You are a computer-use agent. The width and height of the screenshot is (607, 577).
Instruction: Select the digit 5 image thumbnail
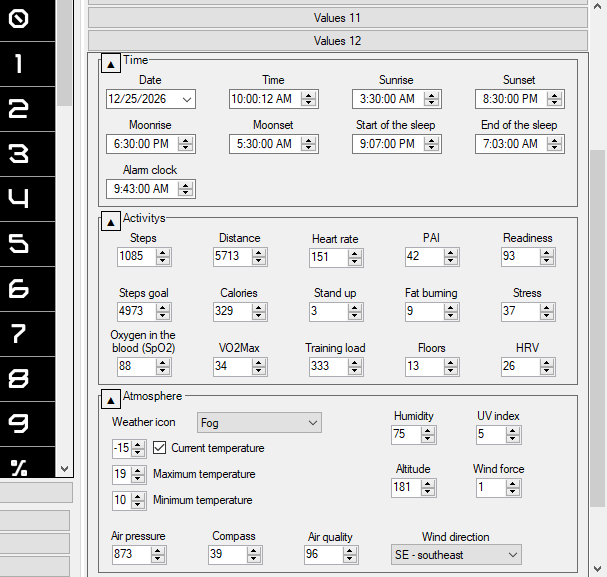(27, 244)
